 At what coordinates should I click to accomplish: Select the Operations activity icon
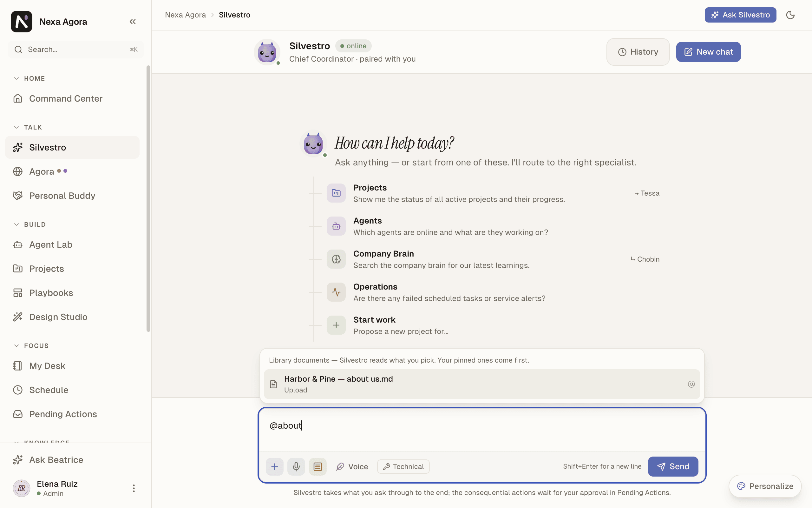(336, 292)
